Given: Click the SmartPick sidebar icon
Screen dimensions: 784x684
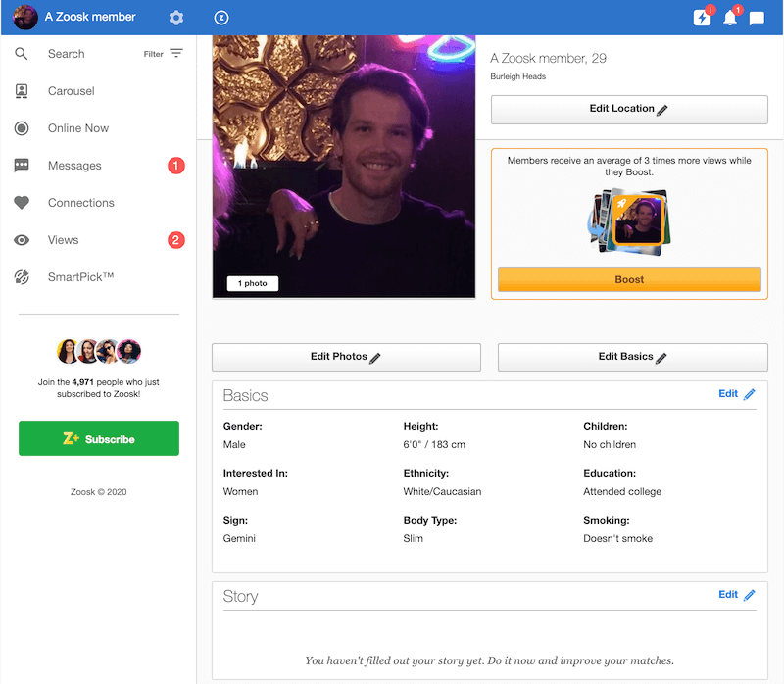Looking at the screenshot, I should pos(22,277).
